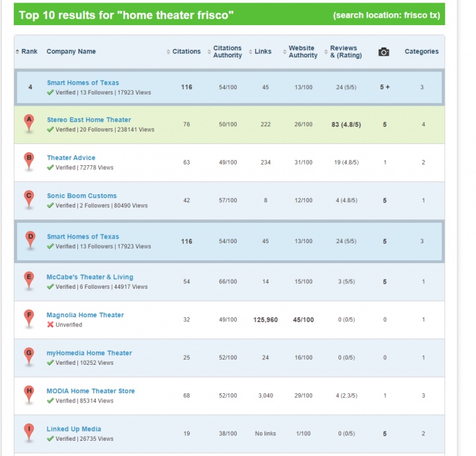
Task: Open Stereo East Home Theater link
Action: tap(89, 120)
